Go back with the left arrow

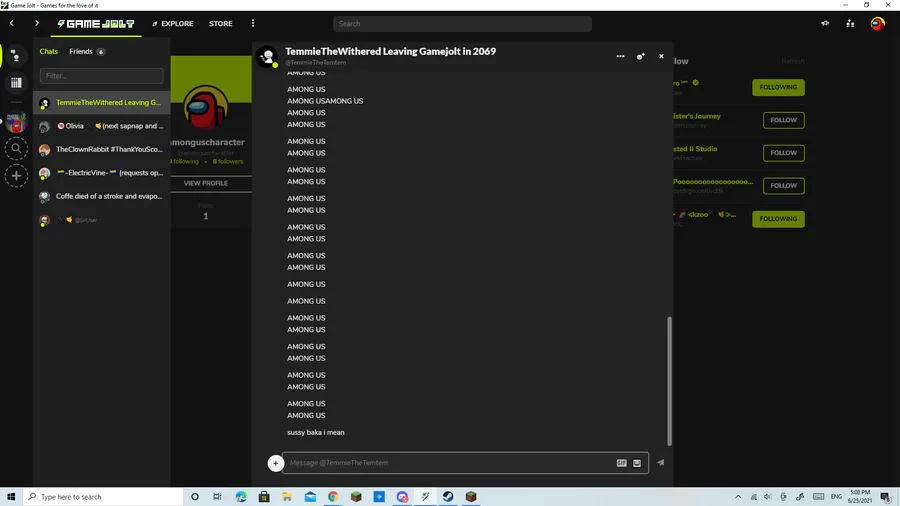11,24
